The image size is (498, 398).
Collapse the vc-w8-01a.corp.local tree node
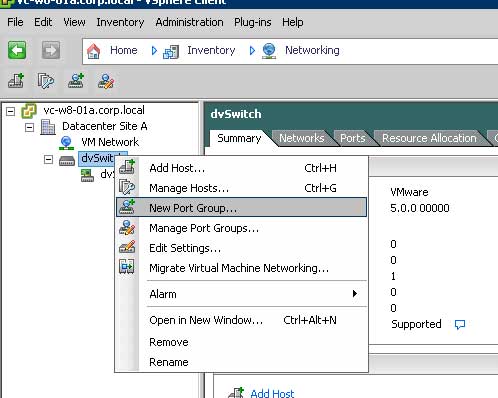[x=11, y=111]
